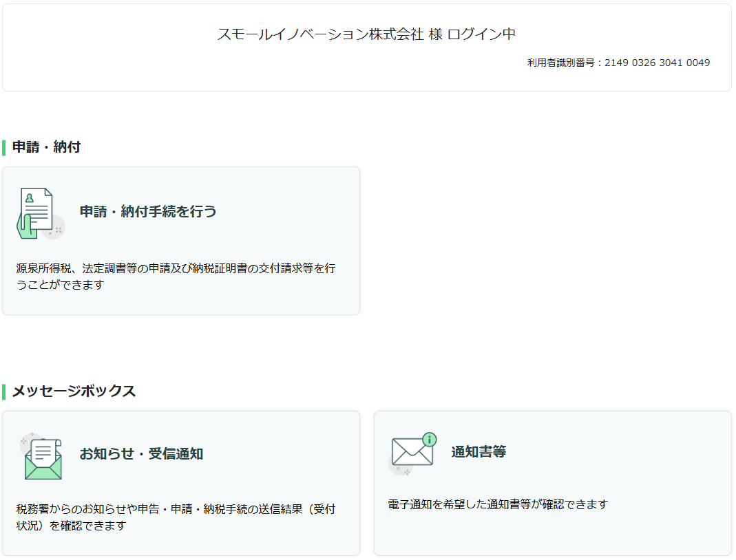Open the 通知書等 page

[x=479, y=452]
